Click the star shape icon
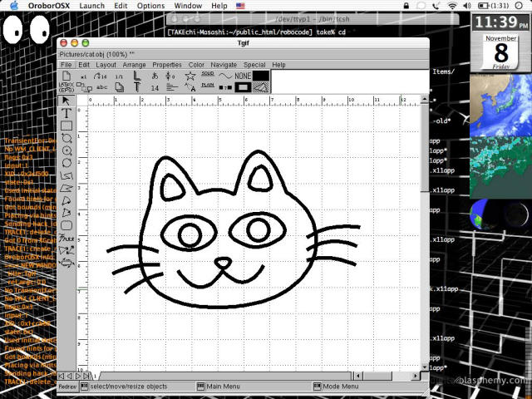Screen dimensions: 532x399 (x=190, y=76)
